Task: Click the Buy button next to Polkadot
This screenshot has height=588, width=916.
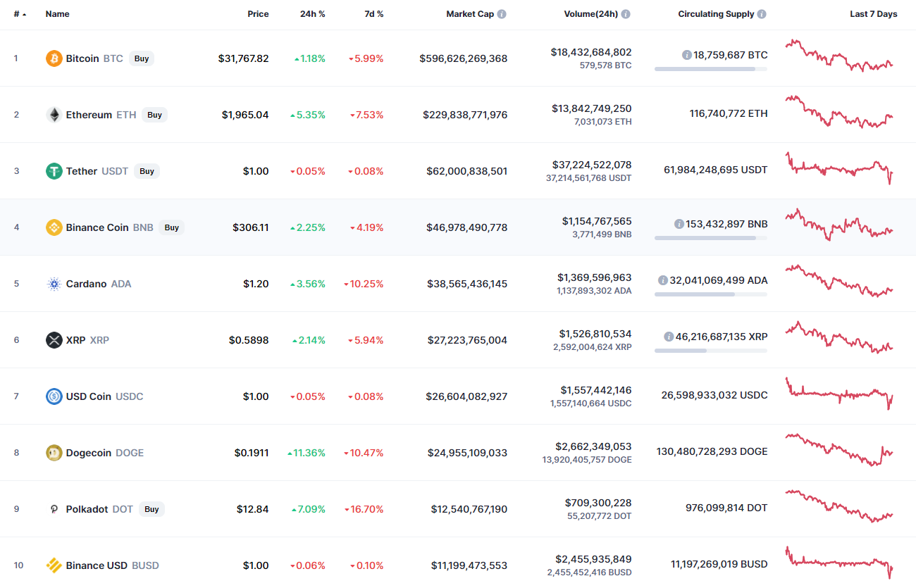Action: (151, 509)
